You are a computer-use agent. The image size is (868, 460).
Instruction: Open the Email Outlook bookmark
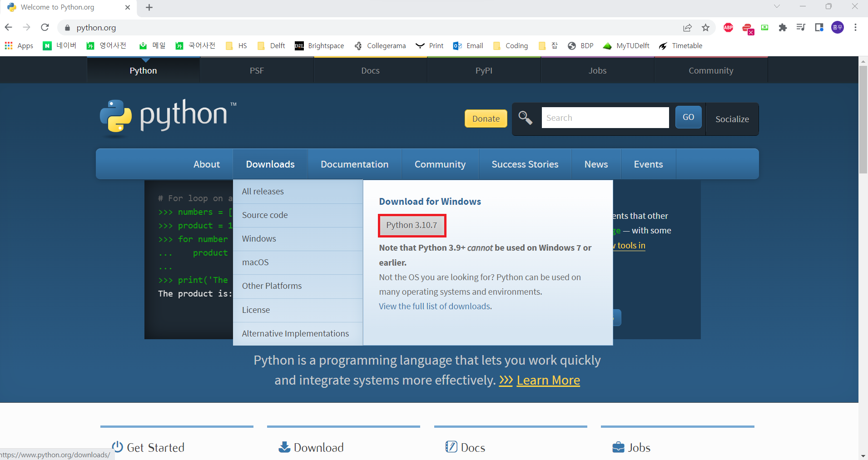(x=468, y=46)
